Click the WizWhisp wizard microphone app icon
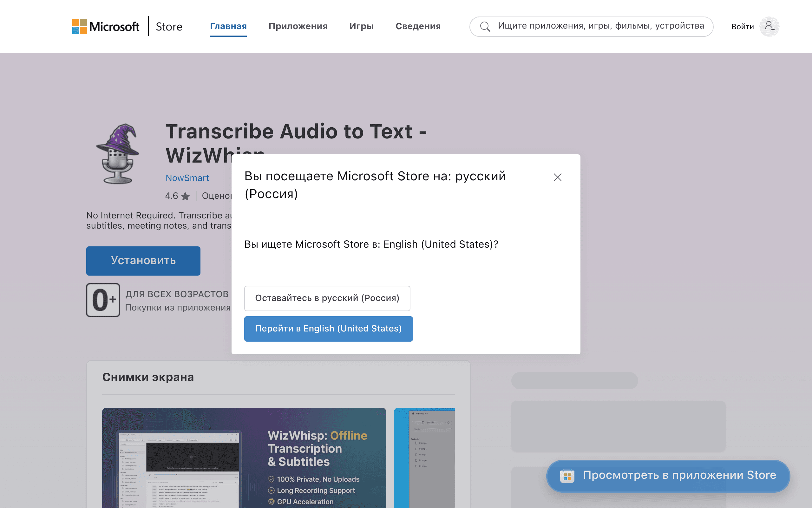Image resolution: width=812 pixels, height=508 pixels. 118,154
